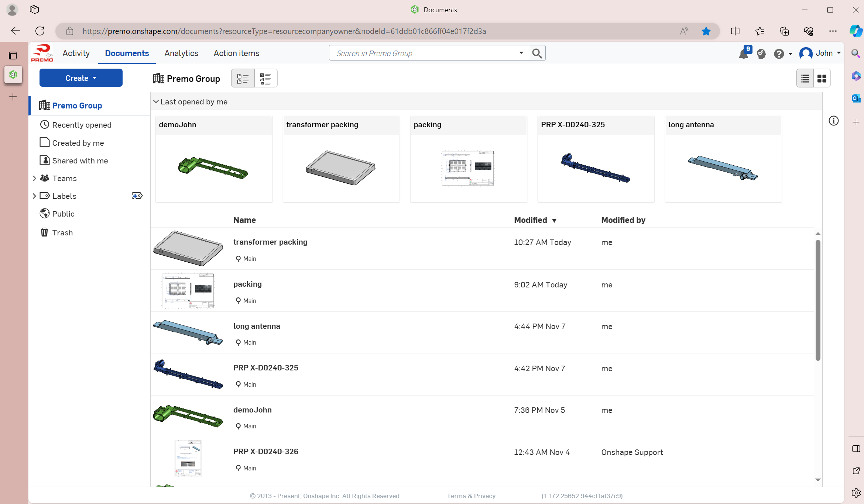This screenshot has width=864, height=504.
Task: Click the Premo company logo
Action: (42, 53)
